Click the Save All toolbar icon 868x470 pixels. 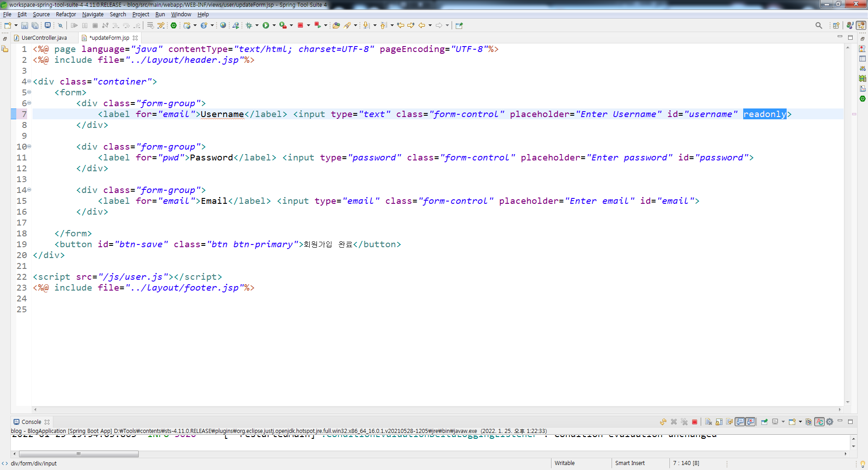click(35, 25)
